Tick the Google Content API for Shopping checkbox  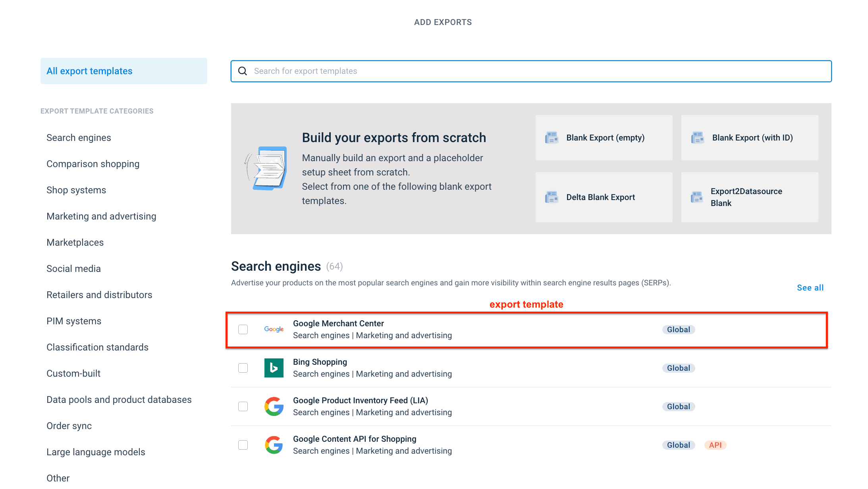[243, 445]
